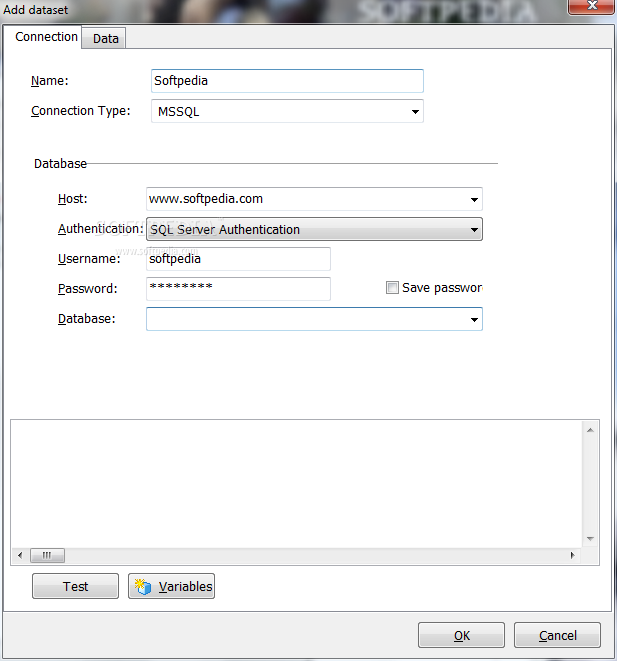The width and height of the screenshot is (617, 661).
Task: Click the Username text field
Action: pos(238,259)
